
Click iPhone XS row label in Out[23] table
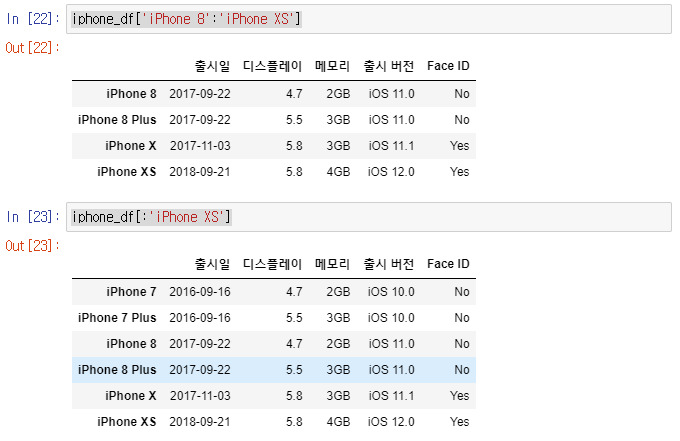click(x=127, y=422)
